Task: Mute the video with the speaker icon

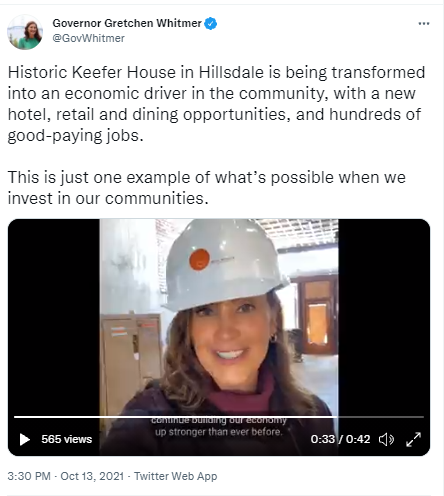Action: coord(386,439)
